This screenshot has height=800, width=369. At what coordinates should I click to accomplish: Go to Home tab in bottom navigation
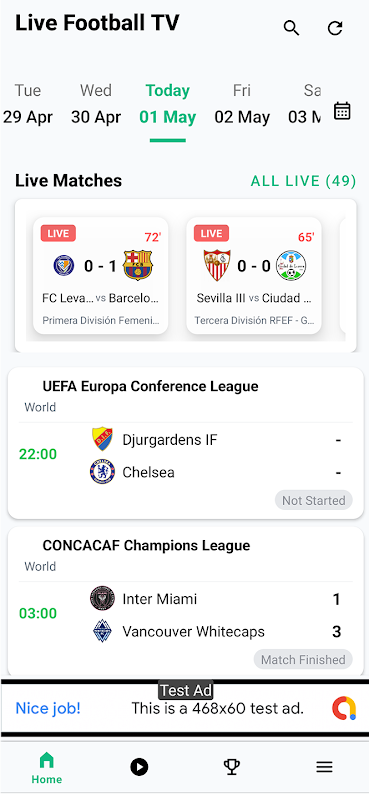coord(46,768)
